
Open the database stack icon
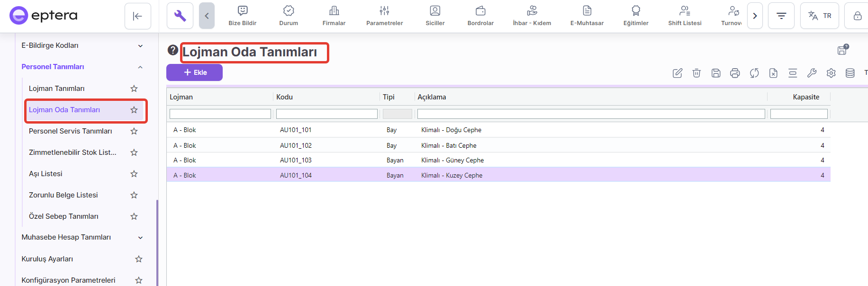point(850,73)
